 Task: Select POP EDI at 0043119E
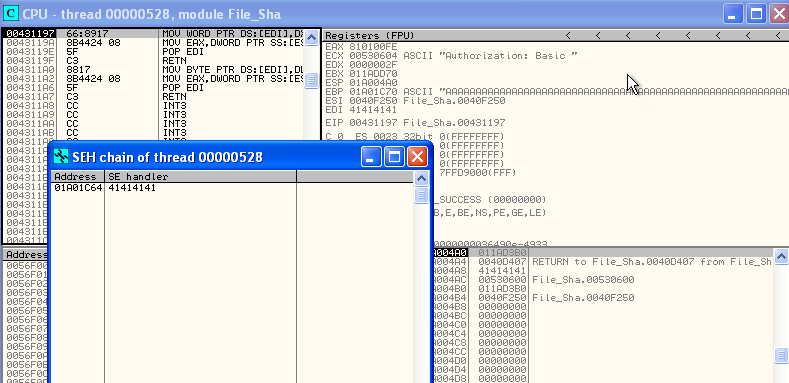point(153,51)
